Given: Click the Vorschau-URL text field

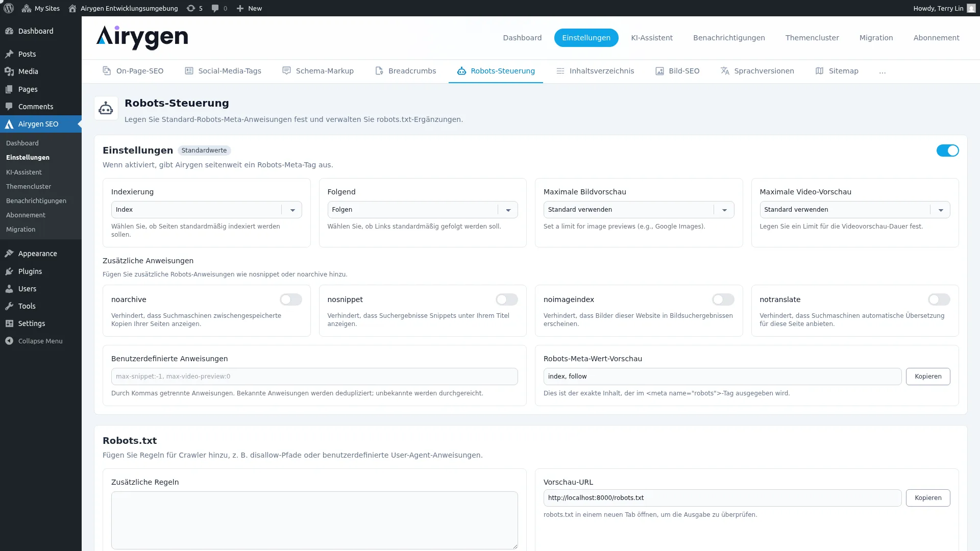Looking at the screenshot, I should coord(722,498).
